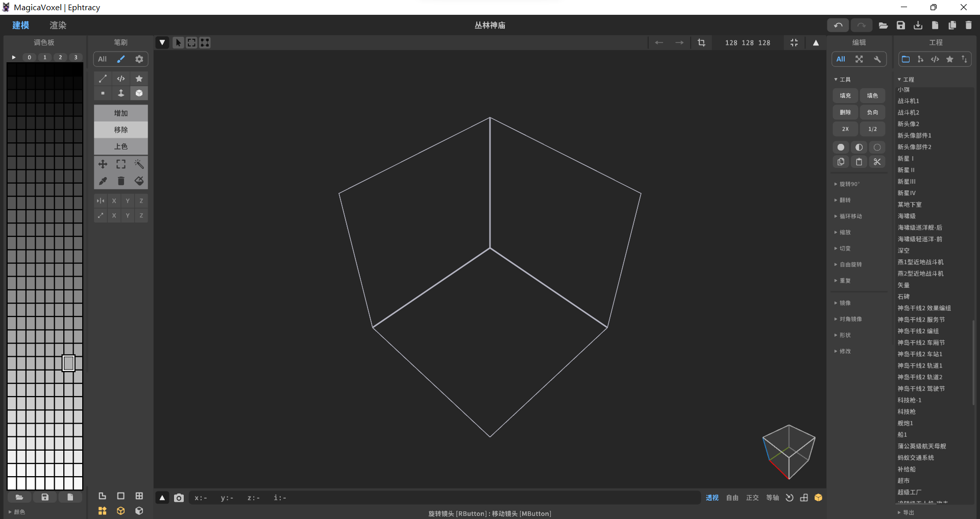Open a model using the folder icon
This screenshot has width=980, height=519.
coord(883,25)
